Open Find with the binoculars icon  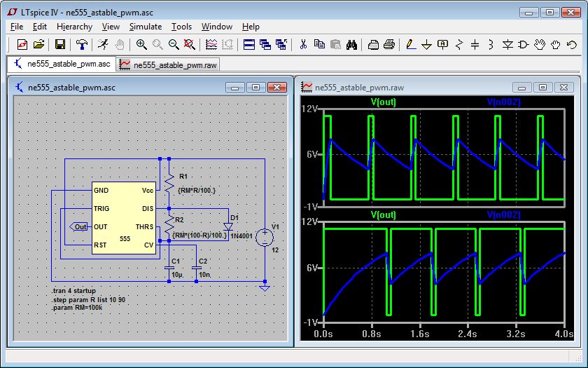click(351, 45)
